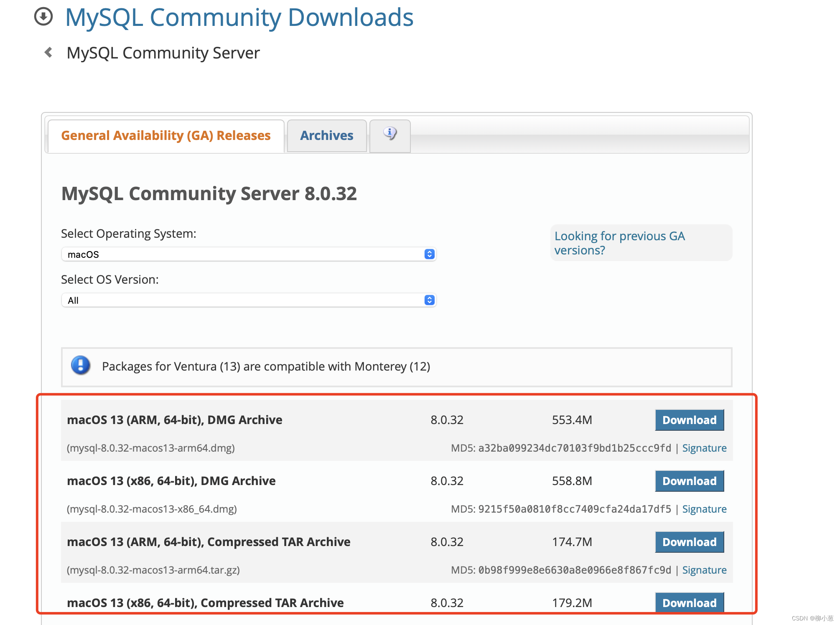The width and height of the screenshot is (840, 625).
Task: Switch to the General Availability (GA) Releases tab
Action: 166,136
